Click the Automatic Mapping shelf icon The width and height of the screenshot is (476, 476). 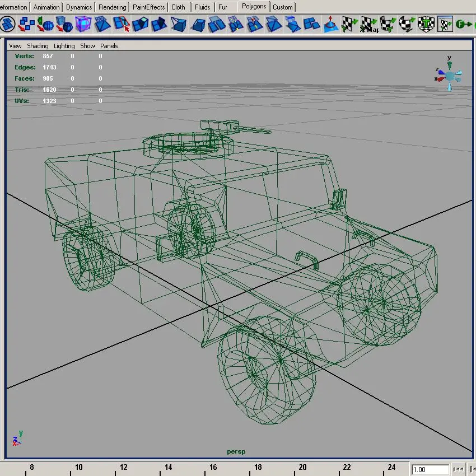(x=426, y=24)
